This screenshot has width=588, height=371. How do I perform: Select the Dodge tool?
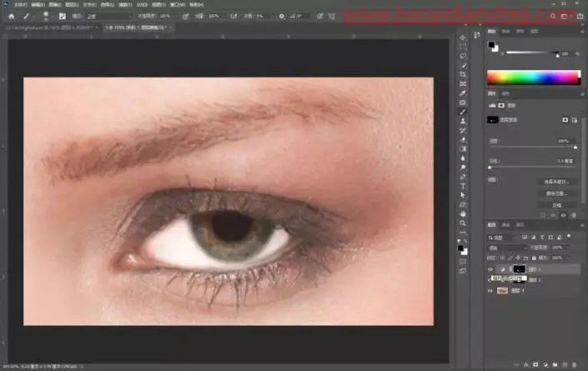coord(463,168)
